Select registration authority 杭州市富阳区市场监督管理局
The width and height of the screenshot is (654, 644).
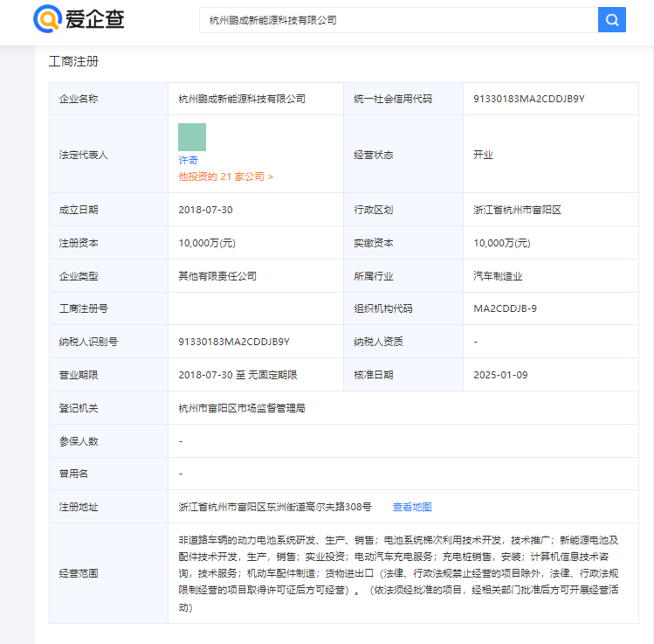(242, 408)
